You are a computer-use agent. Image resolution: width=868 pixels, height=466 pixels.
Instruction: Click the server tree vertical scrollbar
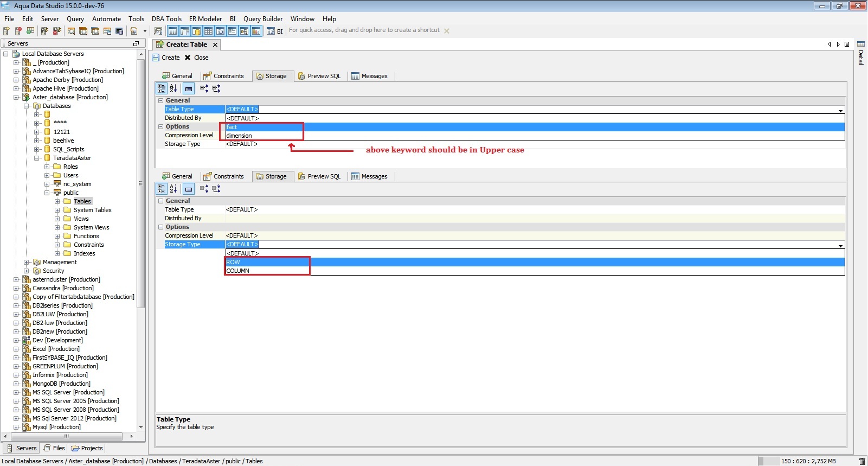click(141, 183)
